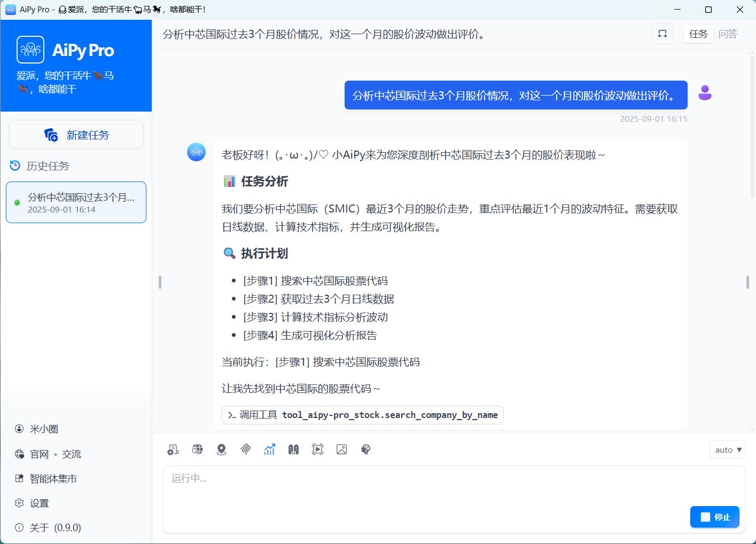Click the image picture icon in toolbar
Viewport: 756px width, 544px height.
tap(341, 450)
